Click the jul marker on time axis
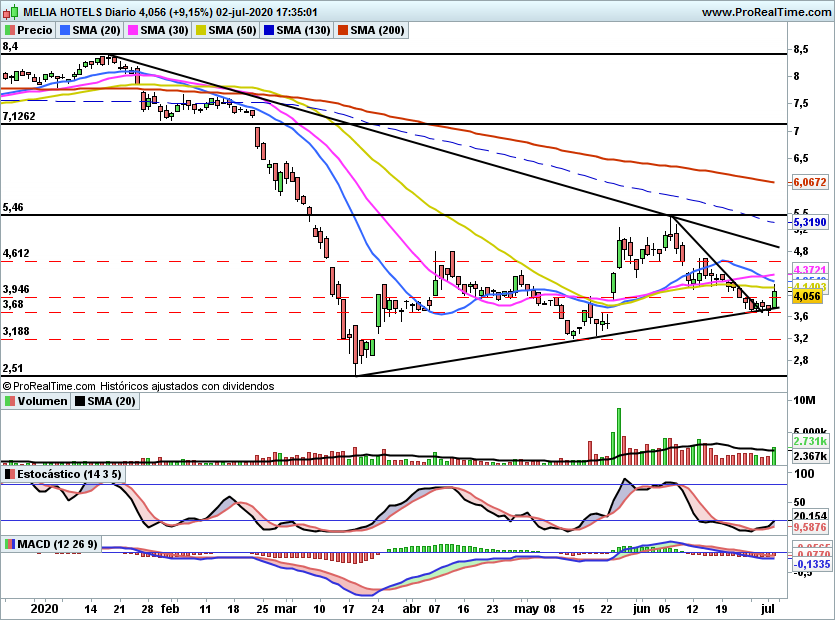Image resolution: width=835 pixels, height=620 pixels. pyautogui.click(x=767, y=608)
